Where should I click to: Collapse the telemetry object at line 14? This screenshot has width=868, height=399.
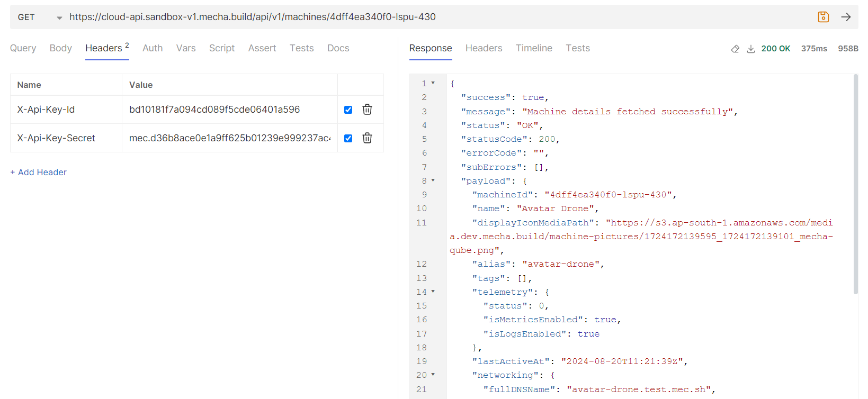coord(433,292)
